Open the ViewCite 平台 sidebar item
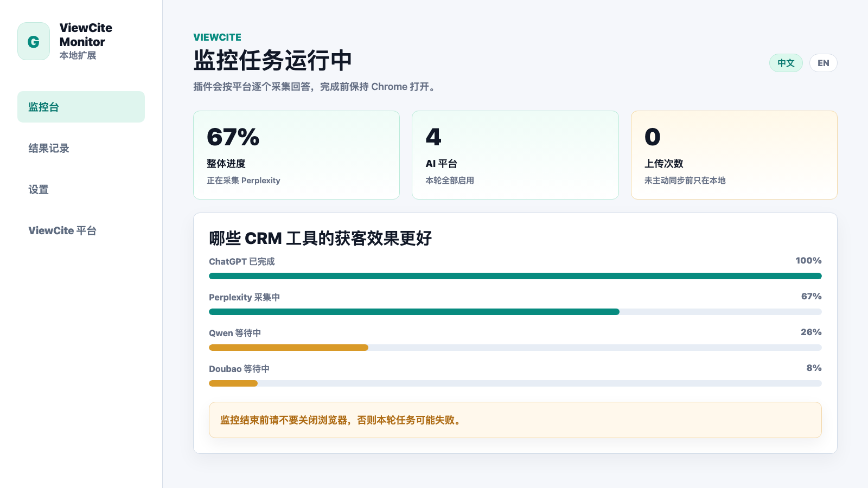The width and height of the screenshot is (868, 488). tap(81, 230)
